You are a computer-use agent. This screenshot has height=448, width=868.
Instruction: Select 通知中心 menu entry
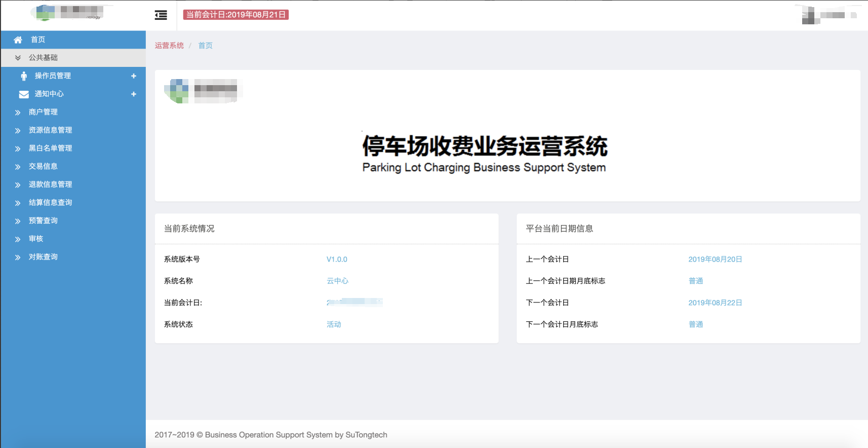pyautogui.click(x=73, y=94)
